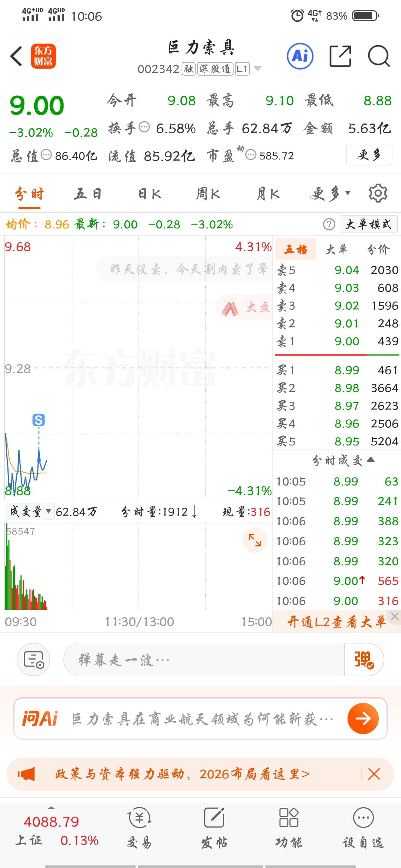
Task: Open barrage settings list icon
Action: click(x=34, y=660)
